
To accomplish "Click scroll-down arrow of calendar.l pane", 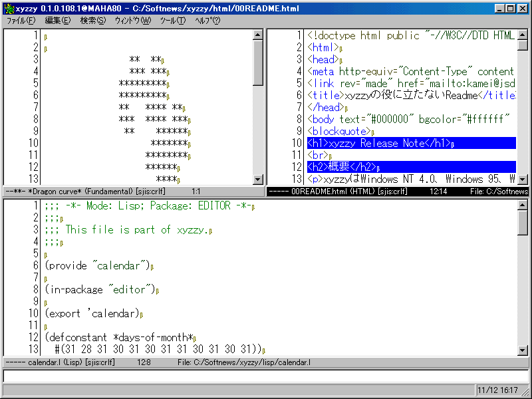I will [x=523, y=350].
